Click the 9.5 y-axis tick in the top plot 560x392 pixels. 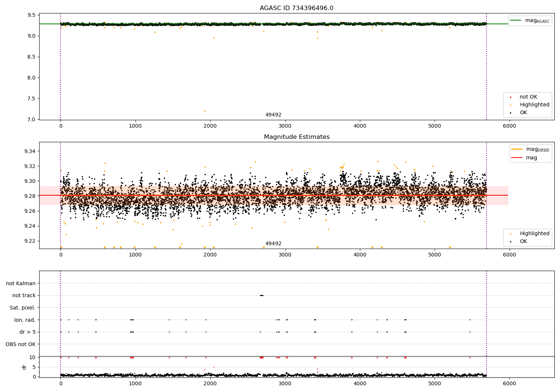32,15
